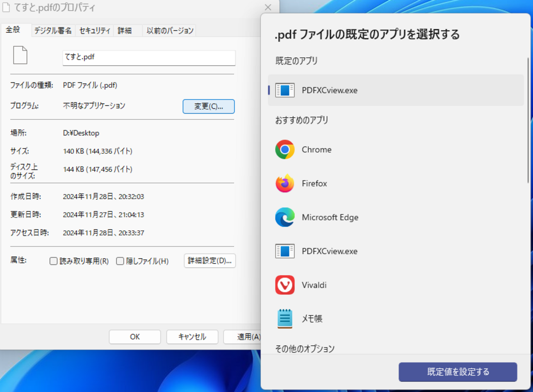Choose the メモ帳 notepad icon
This screenshot has width=533, height=392.
coord(285,319)
